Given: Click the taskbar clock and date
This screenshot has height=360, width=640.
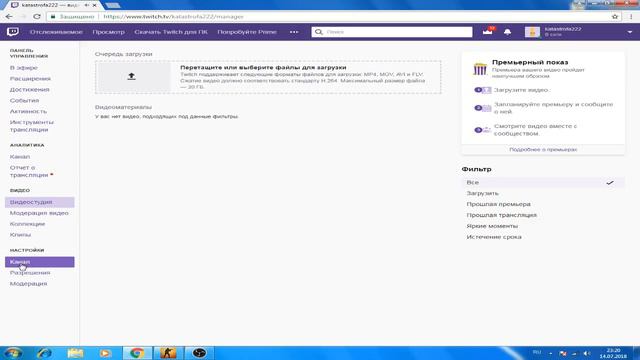Looking at the screenshot, I should tap(613, 353).
